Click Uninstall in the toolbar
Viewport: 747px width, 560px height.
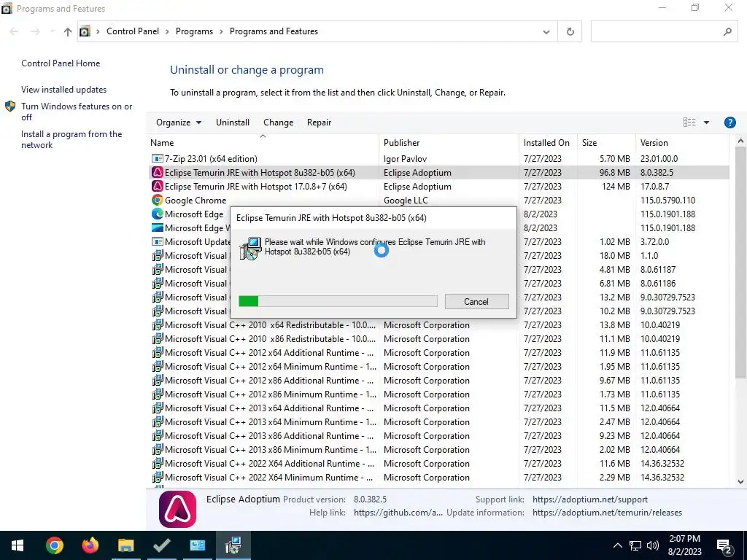point(233,122)
